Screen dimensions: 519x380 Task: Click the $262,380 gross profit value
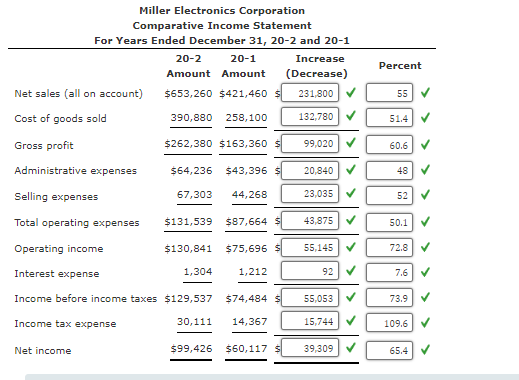click(188, 144)
